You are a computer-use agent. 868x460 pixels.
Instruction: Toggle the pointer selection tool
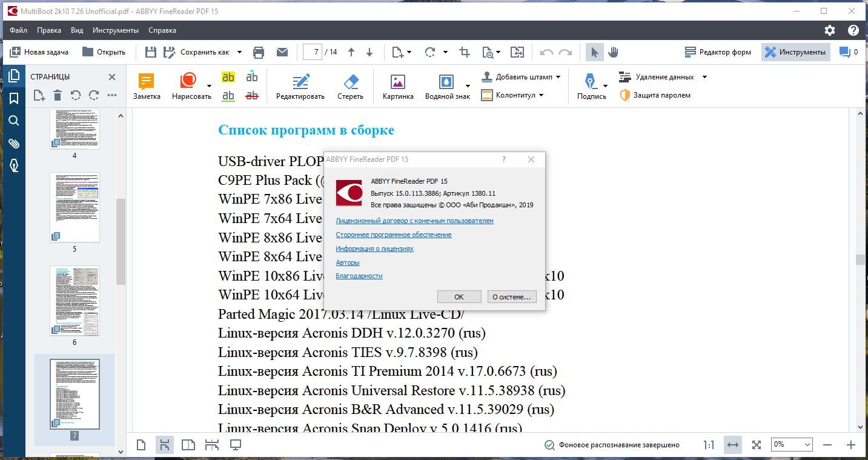(x=594, y=52)
